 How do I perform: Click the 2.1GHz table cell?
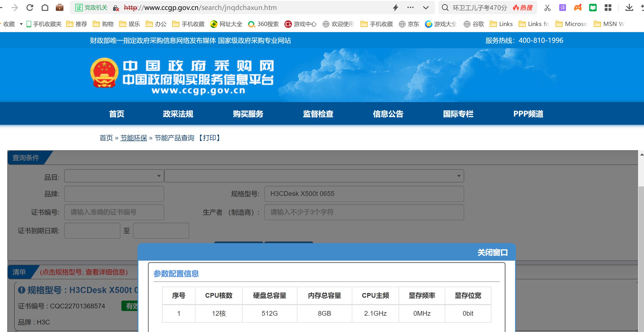pyautogui.click(x=375, y=314)
